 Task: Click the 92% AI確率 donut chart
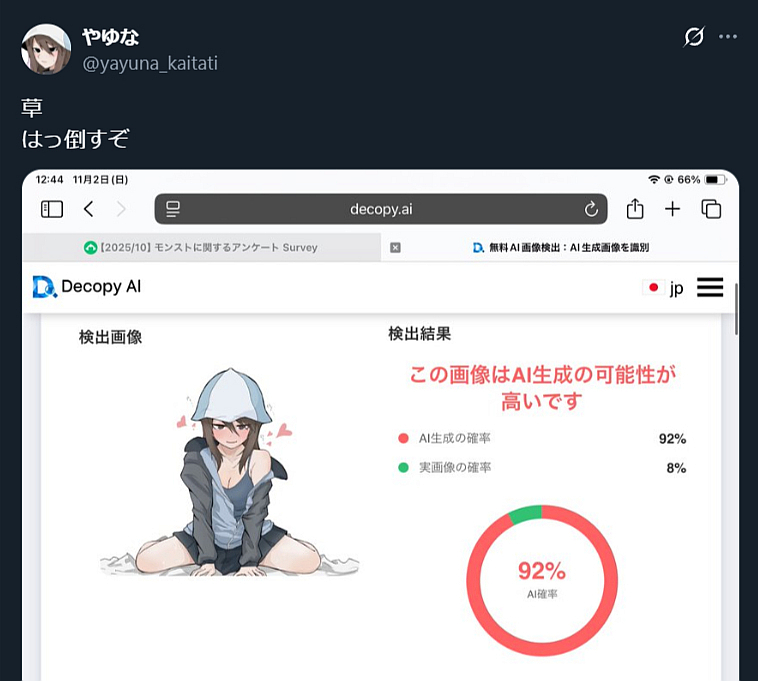tap(541, 580)
